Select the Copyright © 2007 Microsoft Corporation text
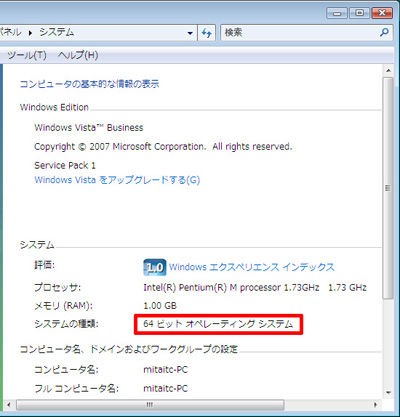The image size is (400, 417). pos(120,147)
